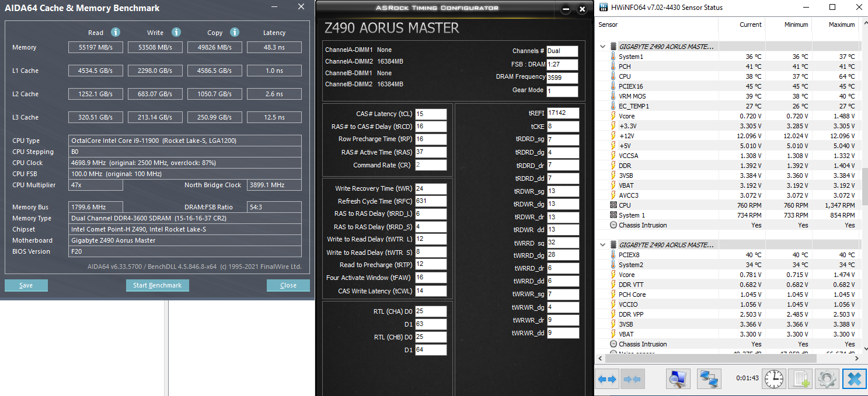Click the info icon next to Write
The width and height of the screenshot is (868, 396).
point(176,32)
